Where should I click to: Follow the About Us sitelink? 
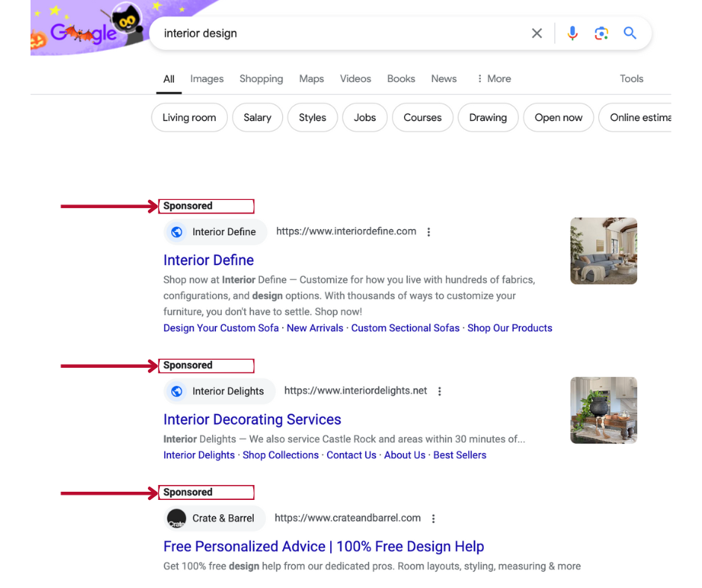click(405, 455)
